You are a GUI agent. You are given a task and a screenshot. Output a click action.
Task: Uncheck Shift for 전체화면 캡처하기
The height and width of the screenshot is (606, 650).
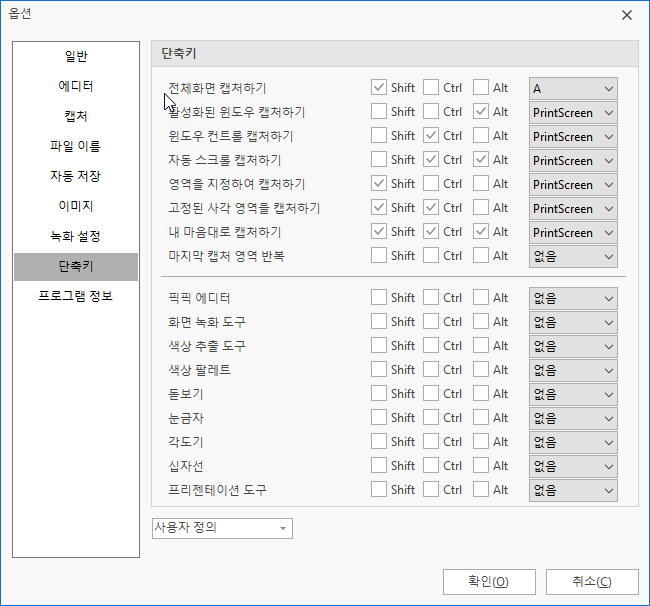click(379, 87)
